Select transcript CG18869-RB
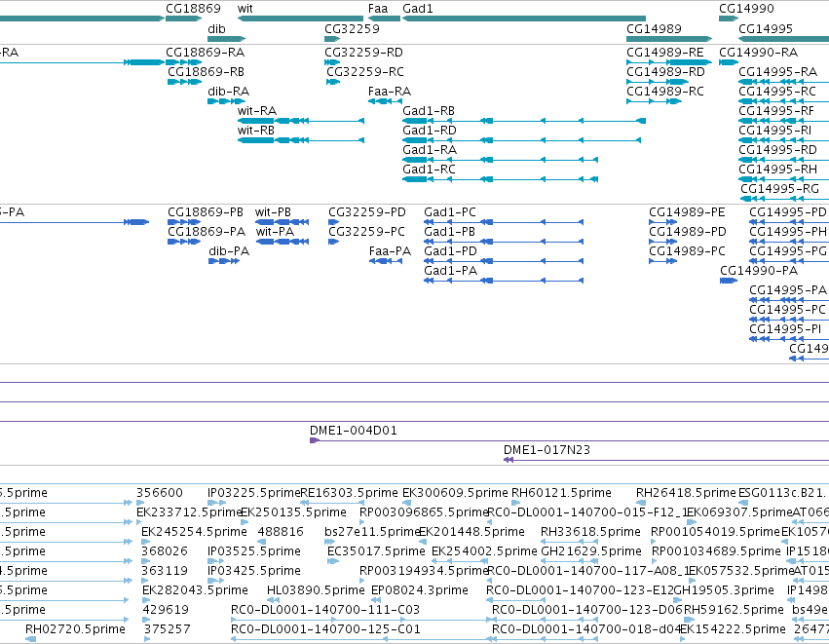 [184, 82]
